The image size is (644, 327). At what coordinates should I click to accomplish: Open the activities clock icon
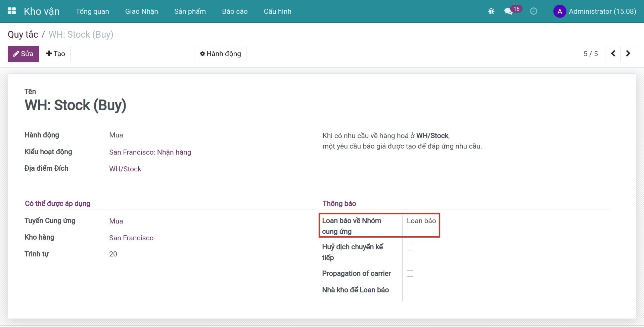click(534, 11)
